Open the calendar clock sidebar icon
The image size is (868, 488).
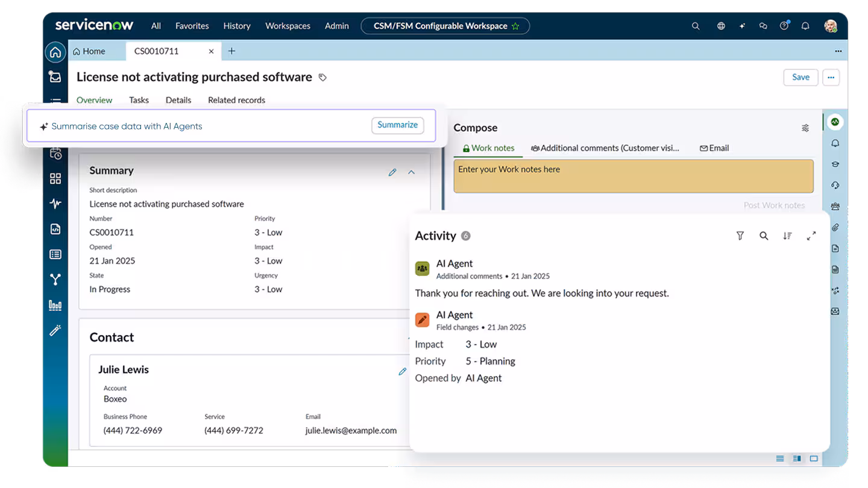(55, 154)
